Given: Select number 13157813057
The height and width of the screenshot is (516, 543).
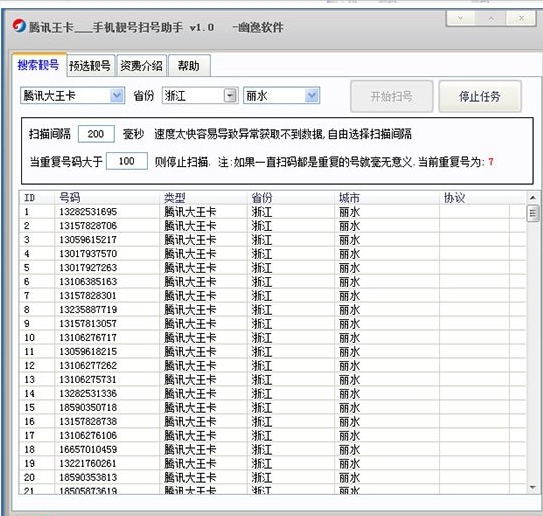Looking at the screenshot, I should point(88,323).
